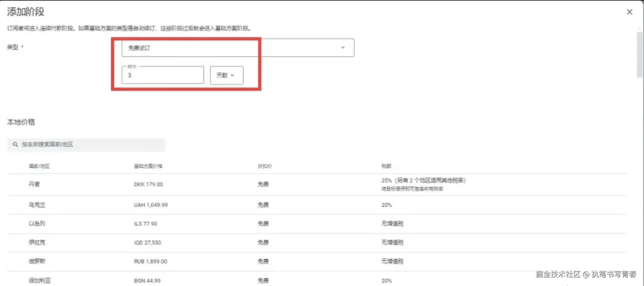Click the RUB 1,899.00 price for 俄罗斯
The height and width of the screenshot is (286, 644).
tap(150, 261)
